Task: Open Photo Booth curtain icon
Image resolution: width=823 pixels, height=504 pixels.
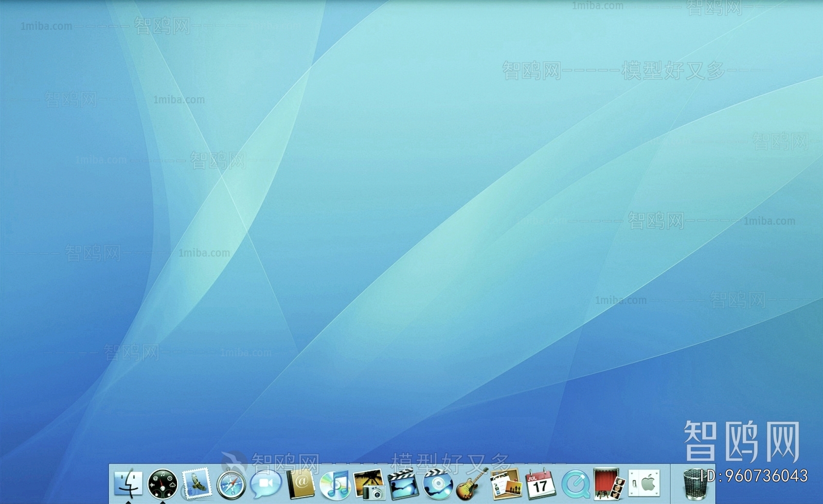Action: (x=609, y=484)
